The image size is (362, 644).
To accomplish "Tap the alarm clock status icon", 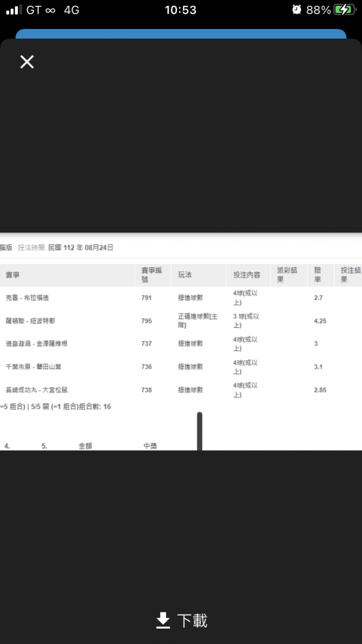I will click(297, 10).
